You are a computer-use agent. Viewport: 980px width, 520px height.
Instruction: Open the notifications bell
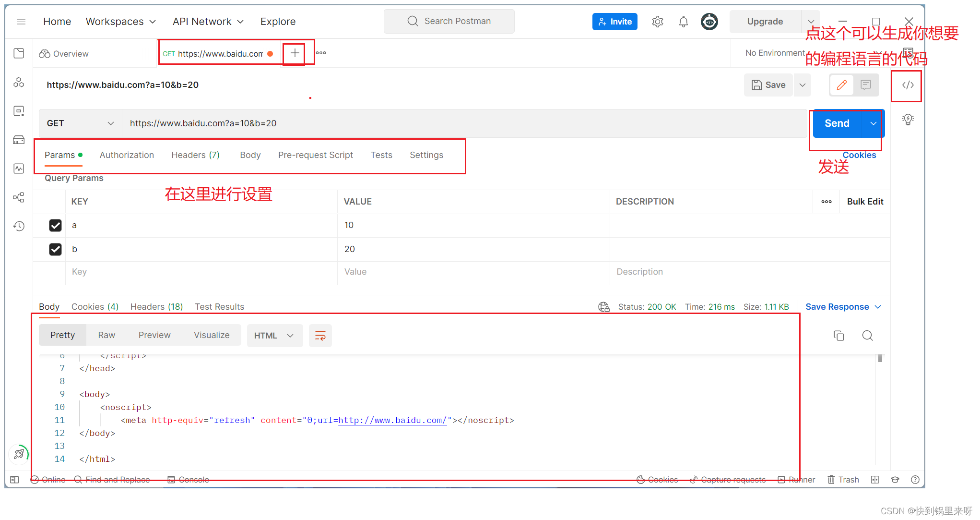pos(684,22)
